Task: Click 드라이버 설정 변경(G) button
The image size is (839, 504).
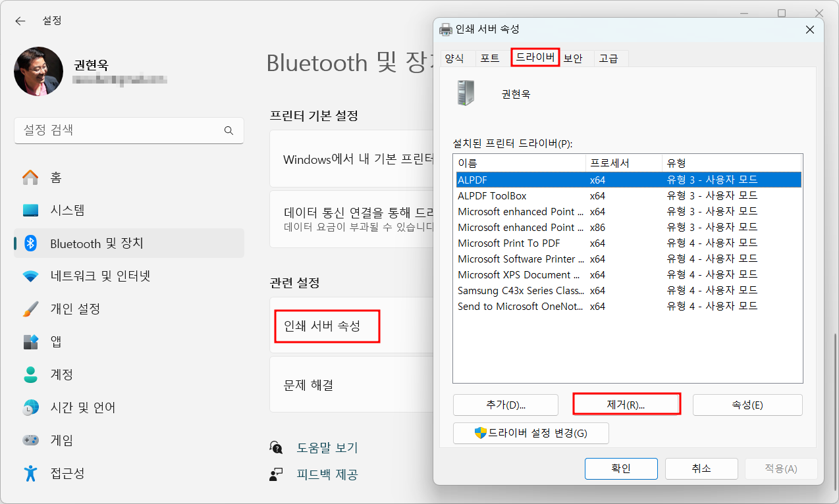Action: tap(531, 433)
